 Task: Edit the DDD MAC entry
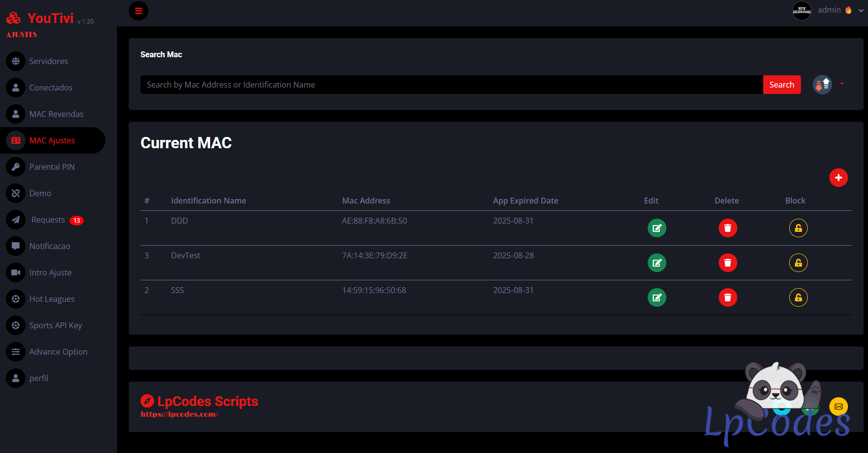click(657, 228)
